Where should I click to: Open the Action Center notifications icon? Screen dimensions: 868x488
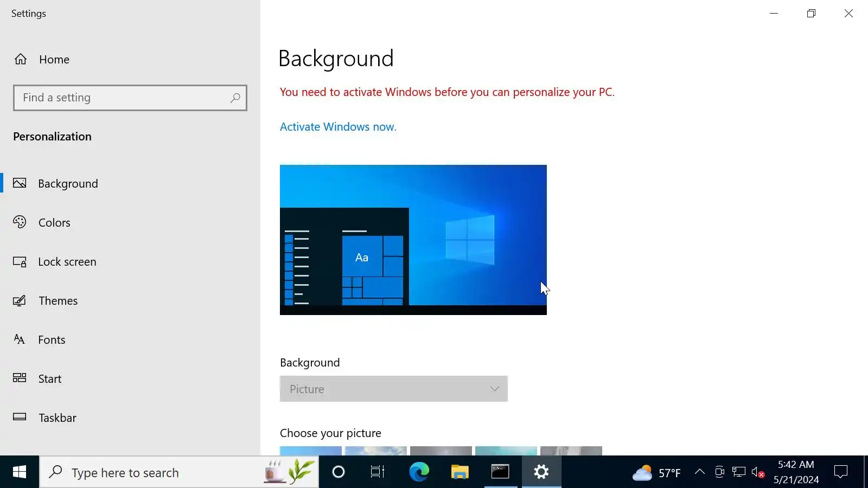tap(841, 472)
